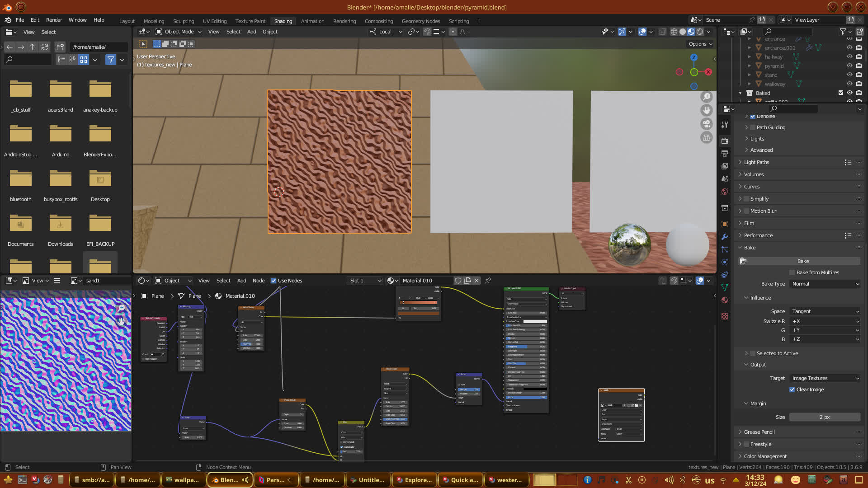868x488 pixels.
Task: Switch to the UV Editing workspace tab
Action: point(215,21)
